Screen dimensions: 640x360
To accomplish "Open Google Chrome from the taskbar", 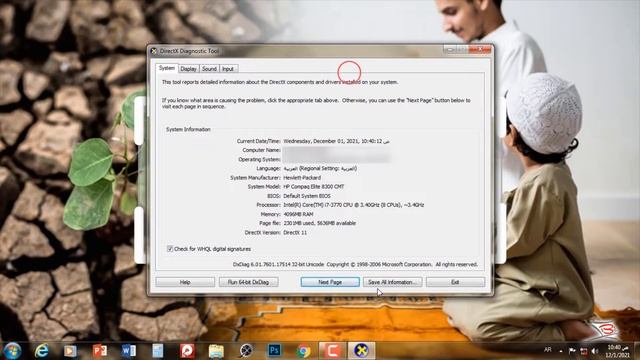I will pyautogui.click(x=303, y=351).
